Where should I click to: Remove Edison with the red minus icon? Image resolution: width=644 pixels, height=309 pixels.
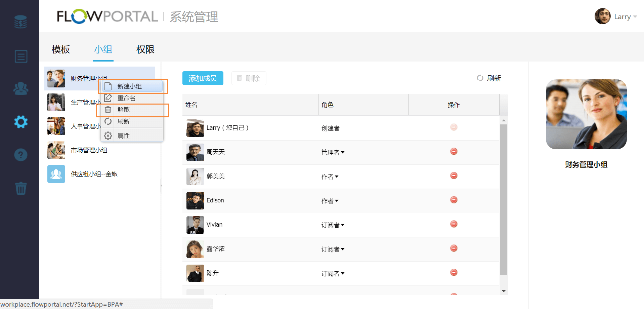pos(454,200)
